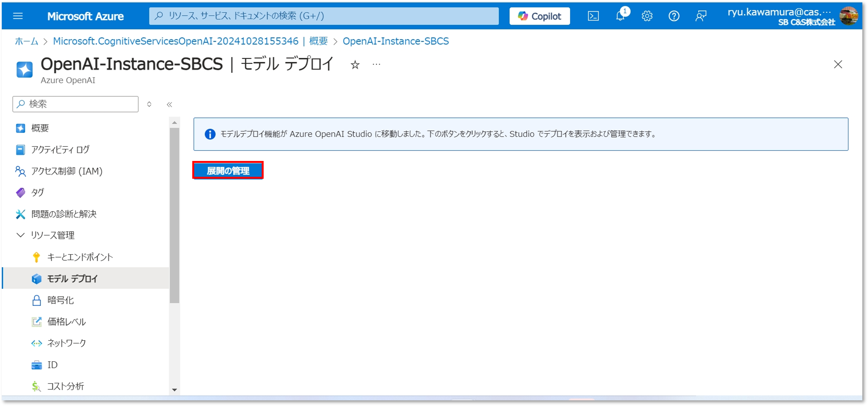
Task: Open portal settings gear
Action: 647,16
